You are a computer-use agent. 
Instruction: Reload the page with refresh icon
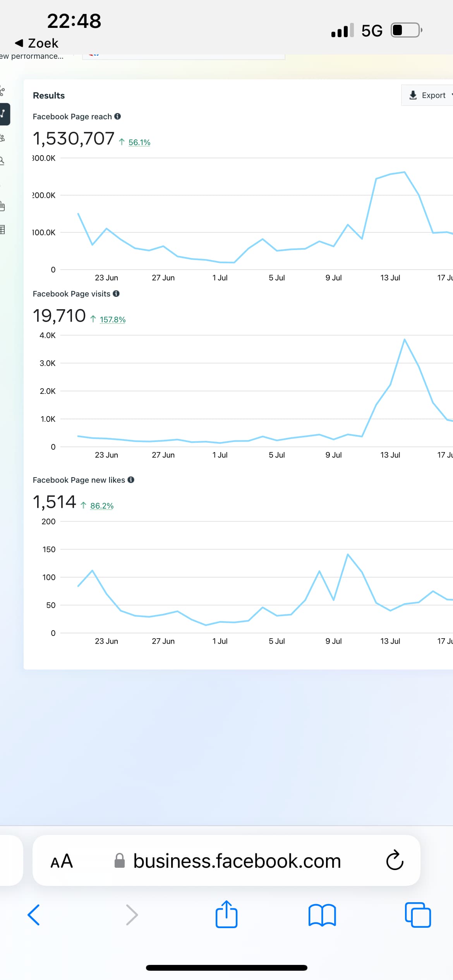tap(395, 860)
